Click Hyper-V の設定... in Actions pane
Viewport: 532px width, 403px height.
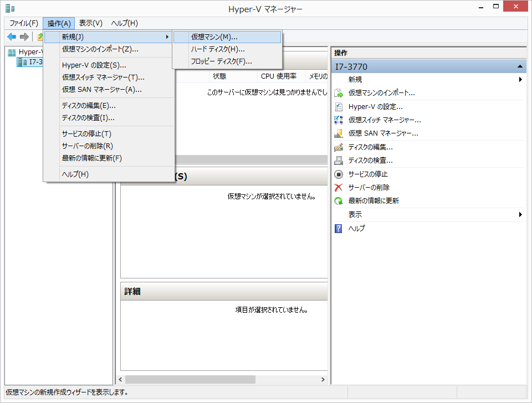[x=375, y=107]
